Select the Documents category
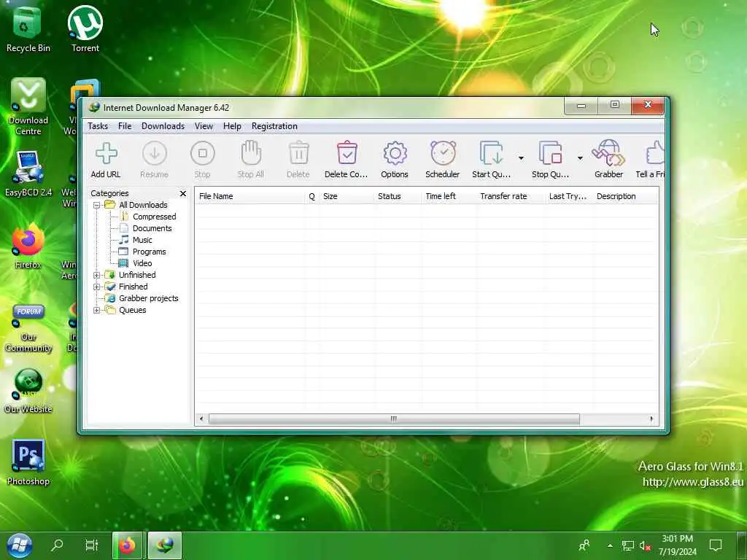747x560 pixels. tap(152, 228)
